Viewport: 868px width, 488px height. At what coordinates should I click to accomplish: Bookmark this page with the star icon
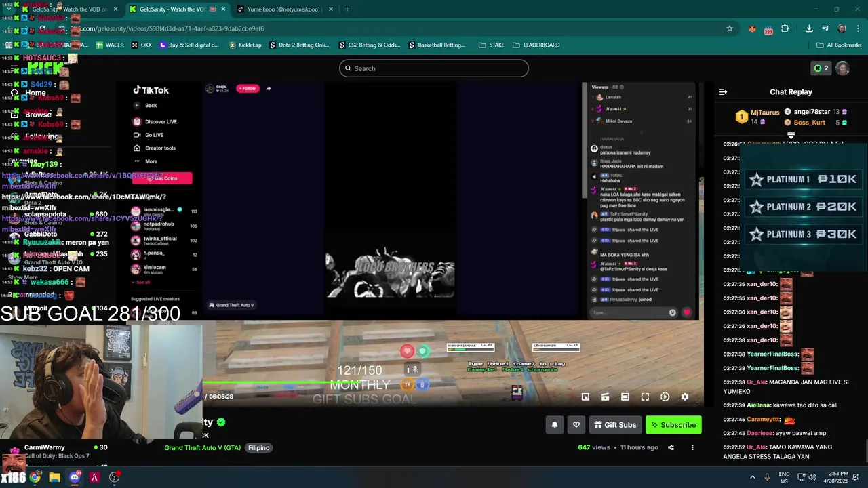click(730, 28)
